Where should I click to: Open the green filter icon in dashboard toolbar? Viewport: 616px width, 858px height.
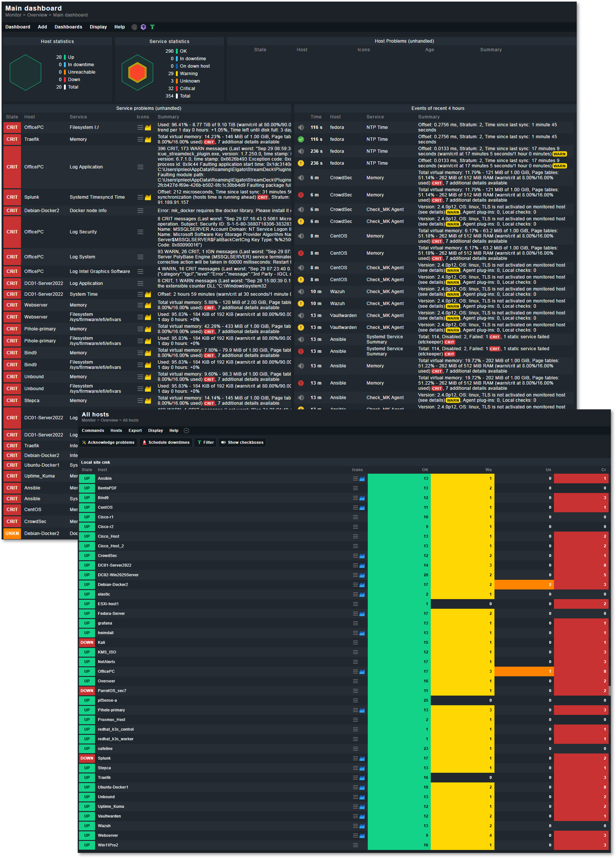(x=152, y=27)
